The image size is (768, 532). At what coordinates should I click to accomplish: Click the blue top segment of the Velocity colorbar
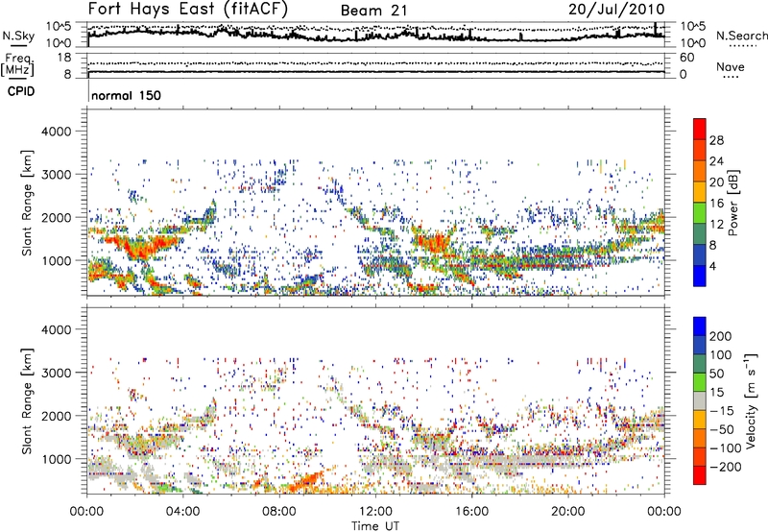point(700,326)
